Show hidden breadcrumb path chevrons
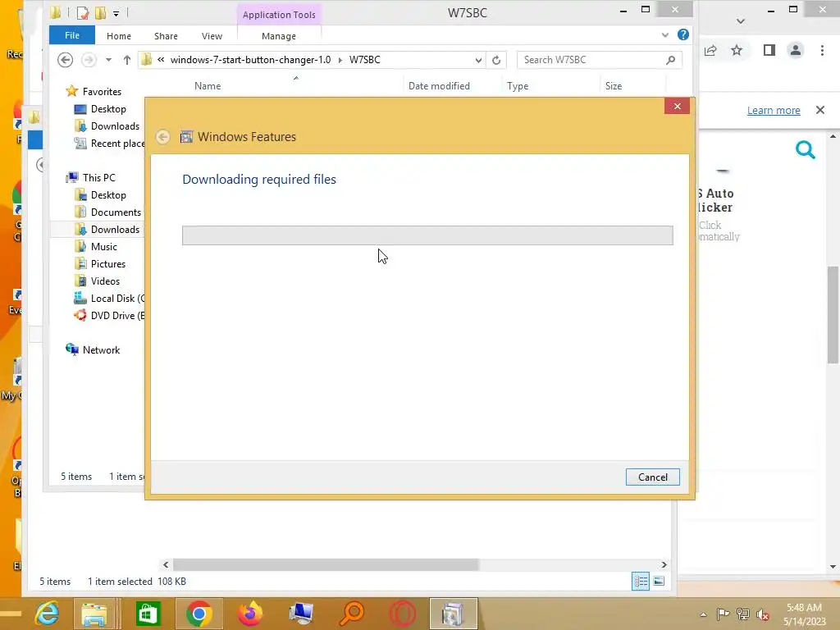The image size is (840, 630). [161, 59]
